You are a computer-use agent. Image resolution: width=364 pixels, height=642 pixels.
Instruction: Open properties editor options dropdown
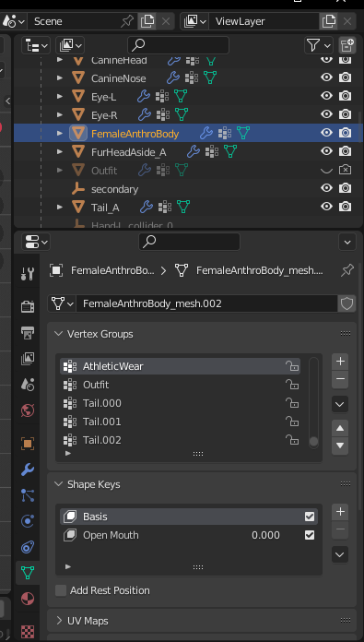point(347,242)
